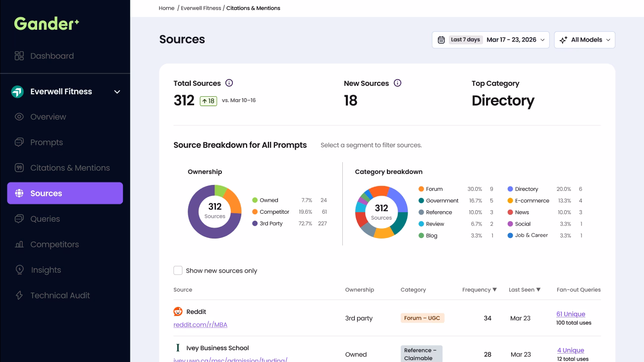The width and height of the screenshot is (644, 362).
Task: Open the All Models dropdown
Action: (585, 40)
